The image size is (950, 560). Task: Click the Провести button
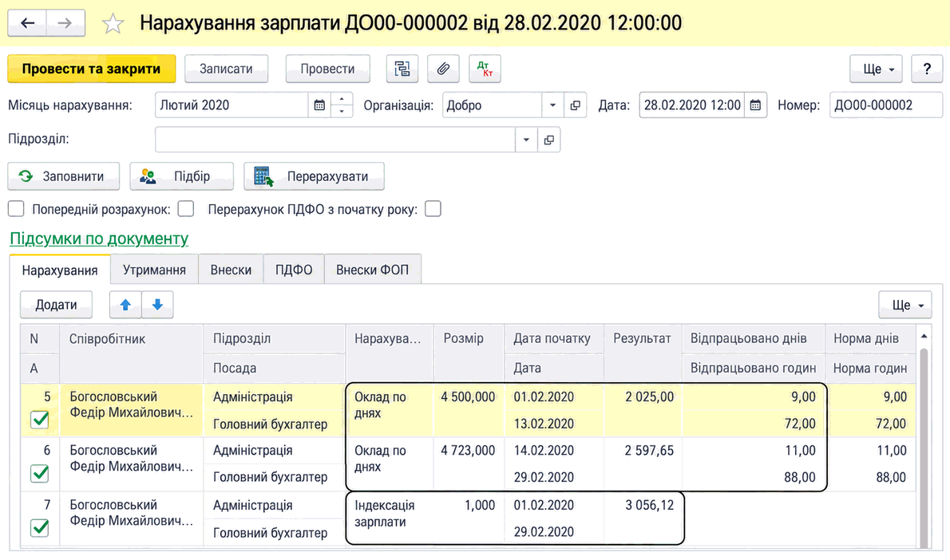(x=328, y=69)
